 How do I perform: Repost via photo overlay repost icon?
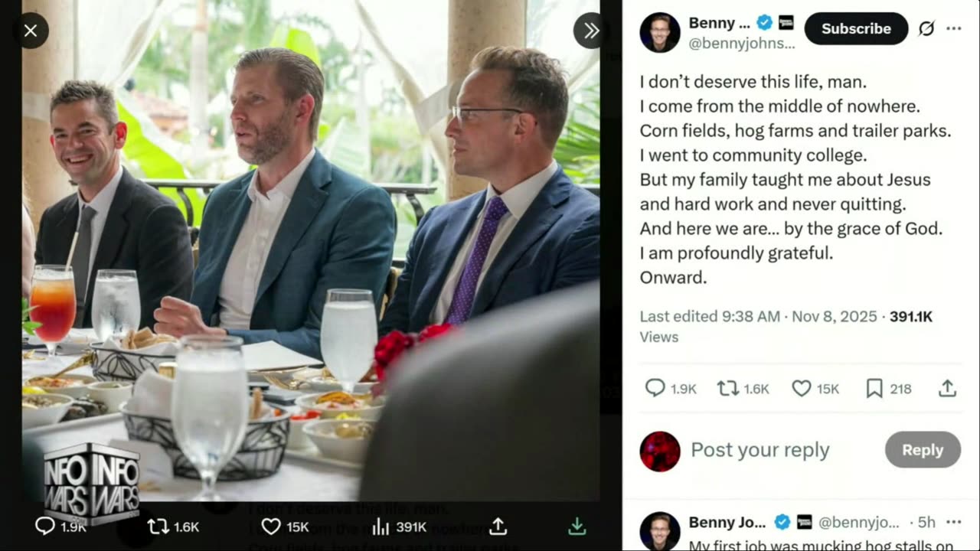point(158,527)
